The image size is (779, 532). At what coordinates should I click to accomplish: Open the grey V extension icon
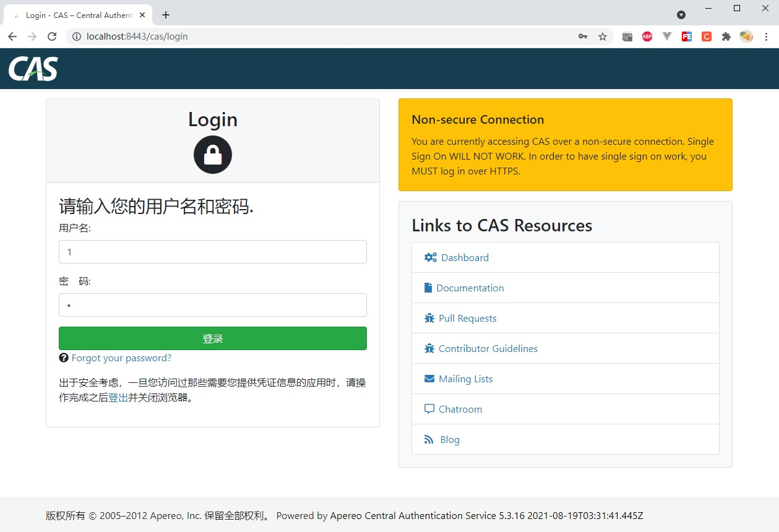[667, 36]
